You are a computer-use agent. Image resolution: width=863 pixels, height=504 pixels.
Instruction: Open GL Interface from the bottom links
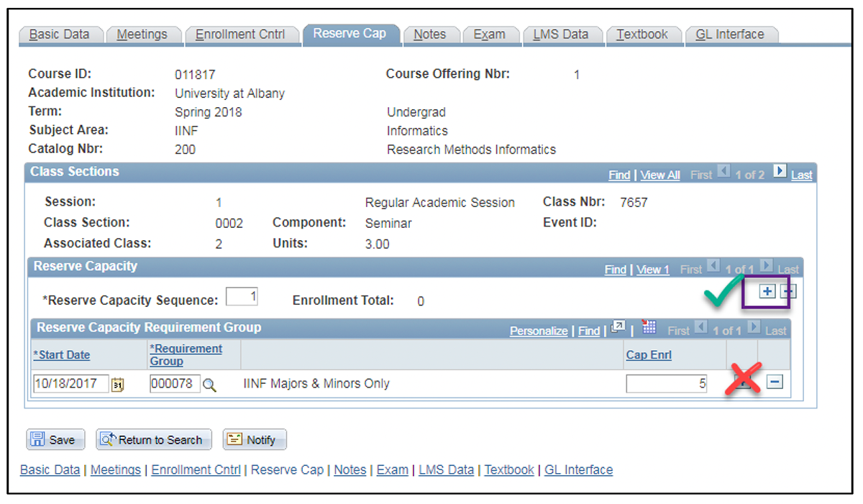click(x=578, y=470)
